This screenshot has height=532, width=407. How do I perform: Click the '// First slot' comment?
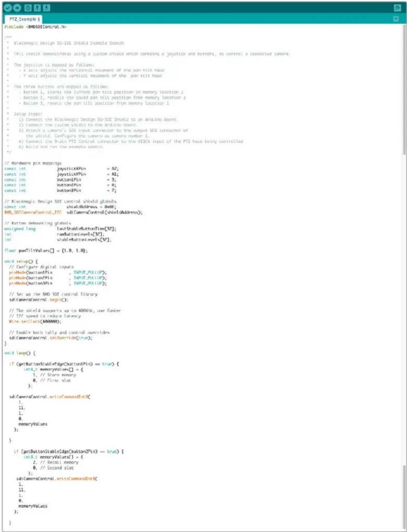coord(56,380)
